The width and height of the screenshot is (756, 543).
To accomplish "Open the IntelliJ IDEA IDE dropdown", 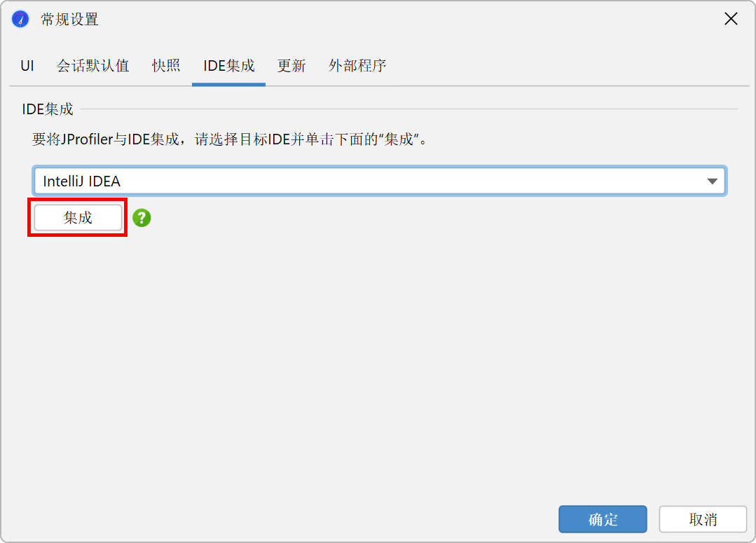I will (380, 181).
